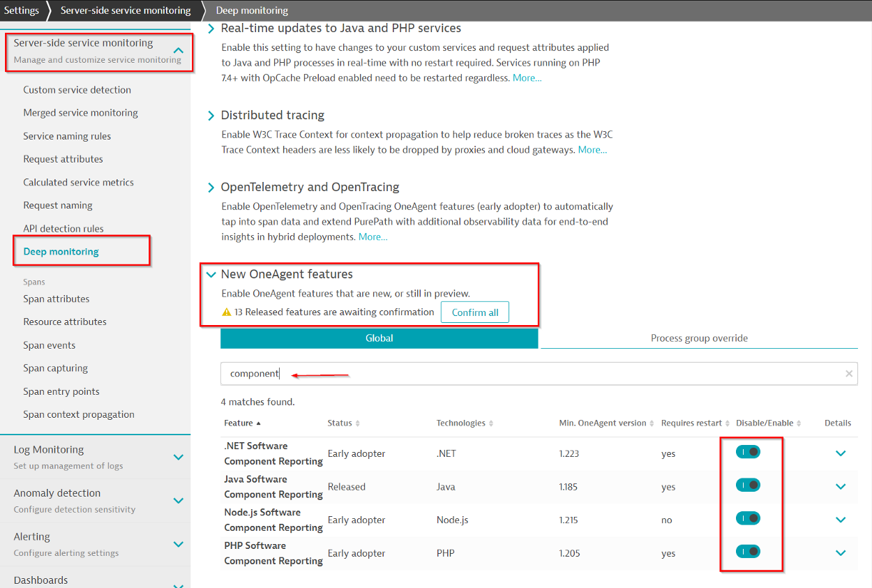Open Resource attributes page
This screenshot has width=872, height=588.
(x=65, y=322)
